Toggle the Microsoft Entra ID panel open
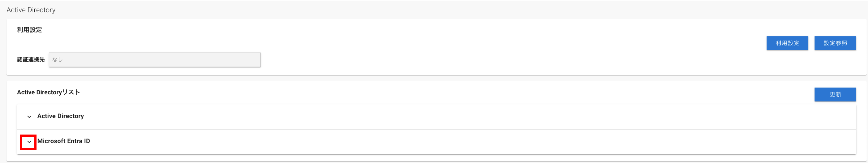868x163 pixels. [x=436, y=142]
